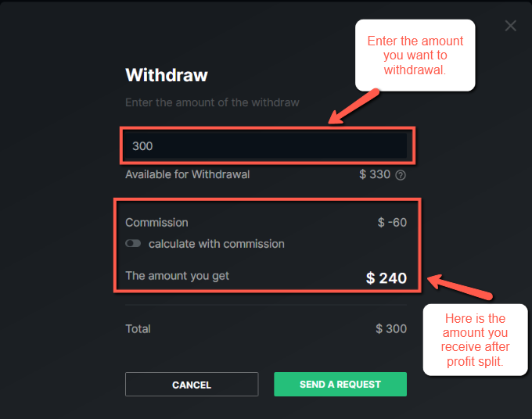532x419 pixels.
Task: Toggle the calculate with commission switch
Action: click(x=133, y=243)
